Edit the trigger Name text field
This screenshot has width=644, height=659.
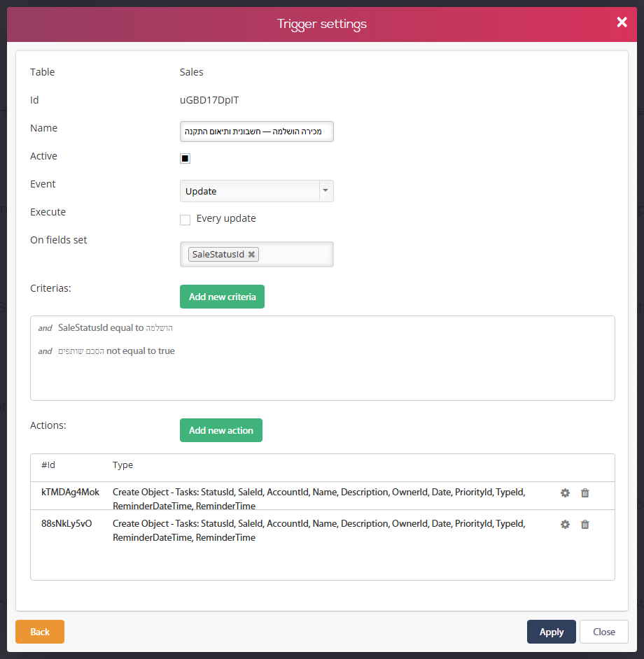coord(257,132)
